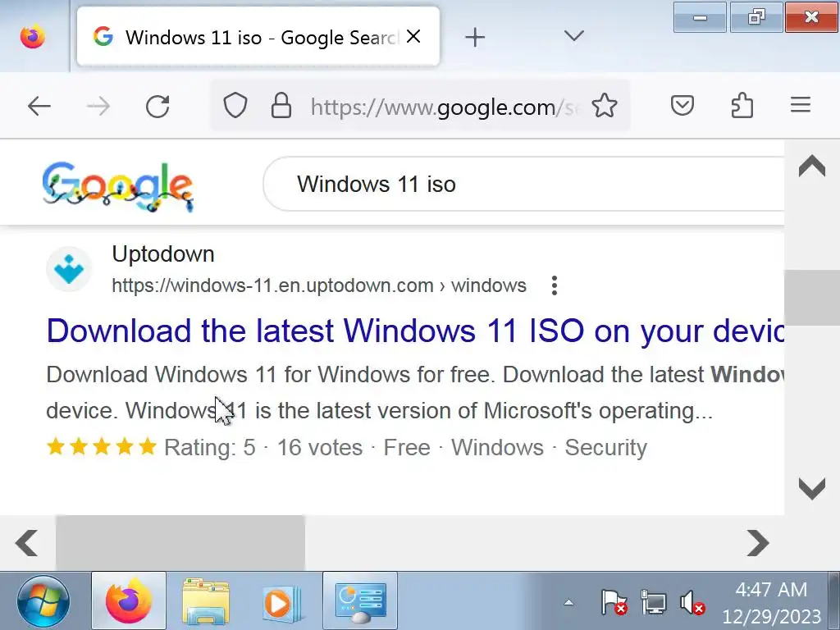Open the Firefox View icon

pyautogui.click(x=33, y=36)
